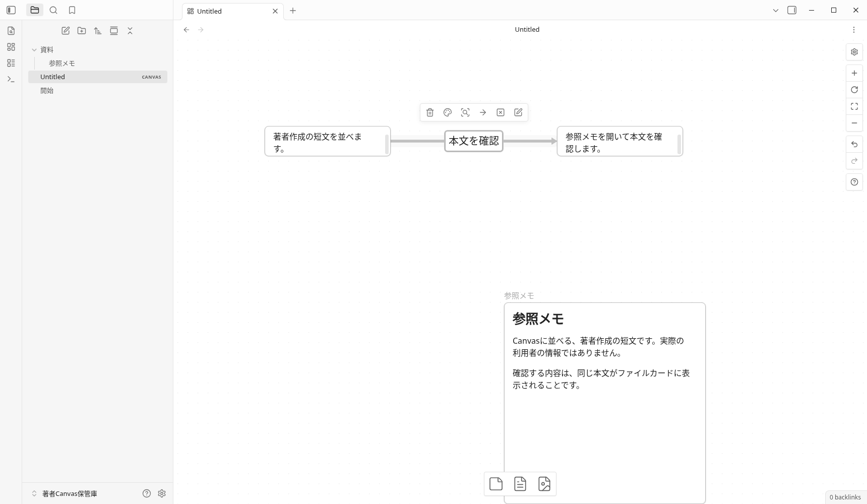This screenshot has height=504, width=867.
Task: Delete the selected edge
Action: 430,112
